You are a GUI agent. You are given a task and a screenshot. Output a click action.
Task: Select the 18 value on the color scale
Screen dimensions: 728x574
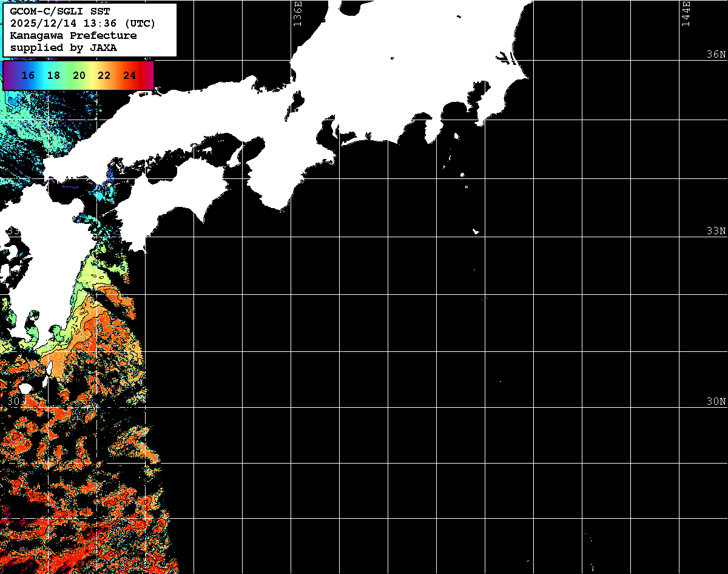pos(53,76)
